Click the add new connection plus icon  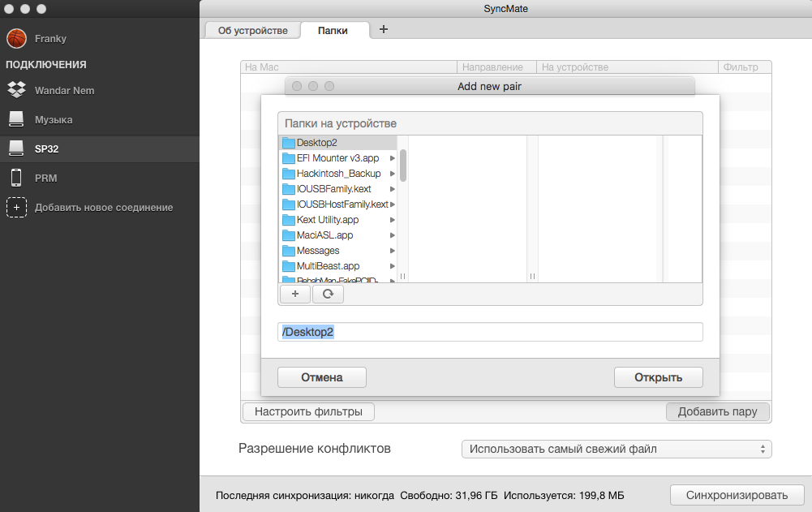click(16, 207)
